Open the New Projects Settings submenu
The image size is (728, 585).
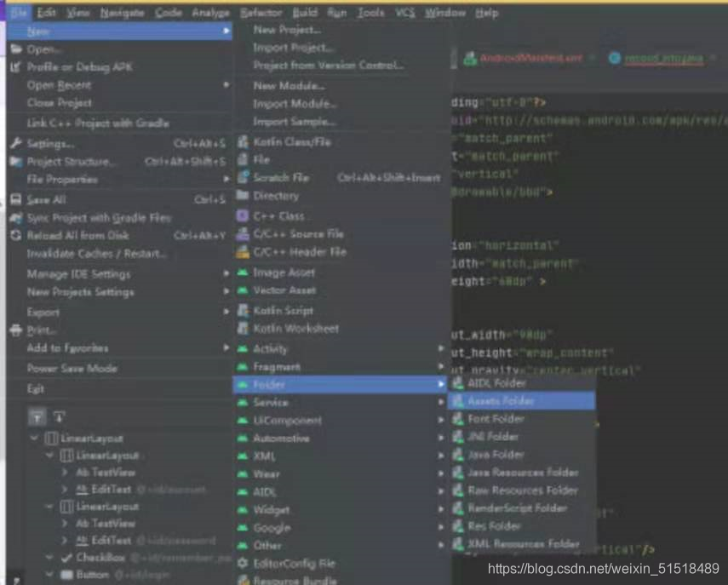[x=120, y=292]
